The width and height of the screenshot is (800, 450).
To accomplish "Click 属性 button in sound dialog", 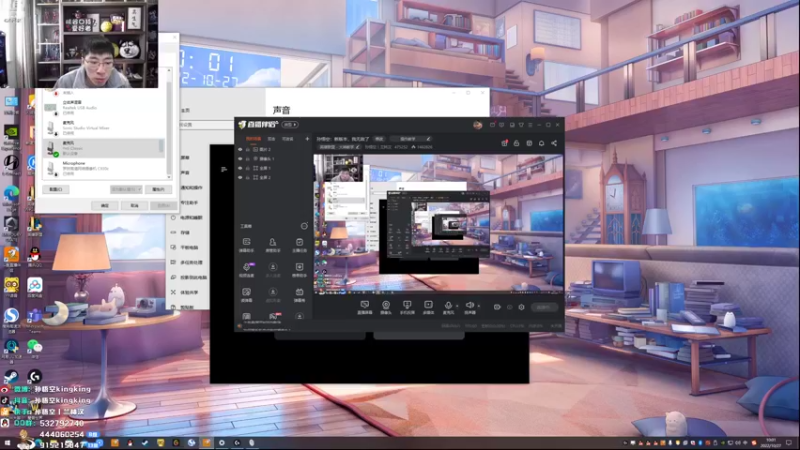I will point(158,189).
